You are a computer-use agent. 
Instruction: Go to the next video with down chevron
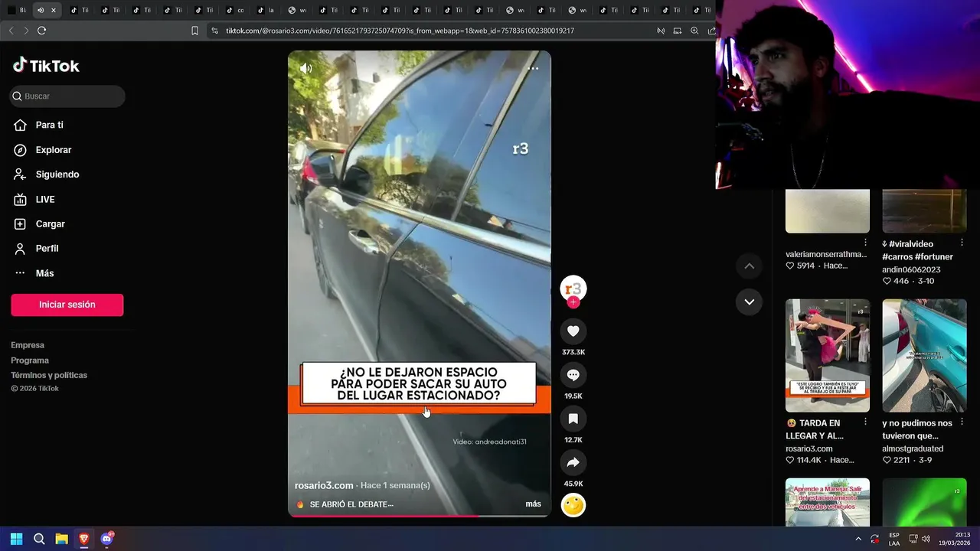[750, 302]
